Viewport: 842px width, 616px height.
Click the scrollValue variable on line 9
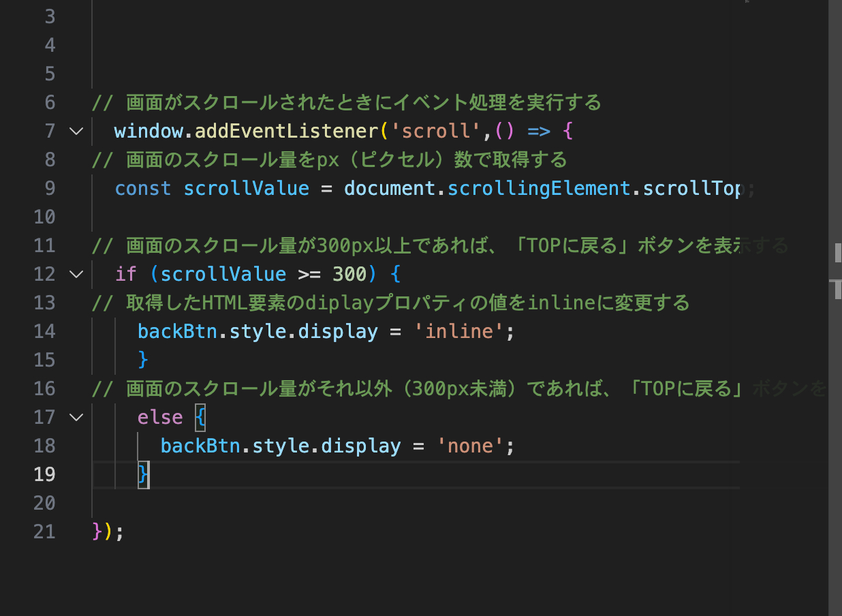(x=246, y=188)
